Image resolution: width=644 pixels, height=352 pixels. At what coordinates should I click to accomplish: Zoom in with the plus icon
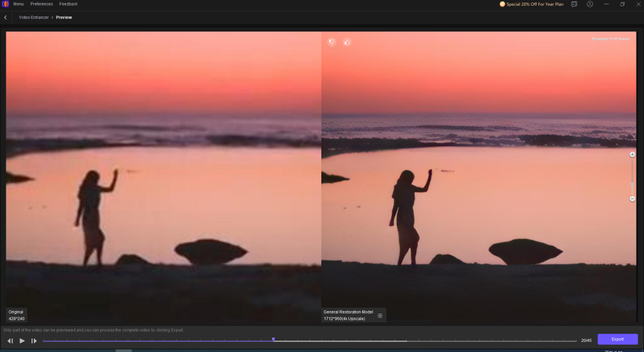(x=633, y=155)
